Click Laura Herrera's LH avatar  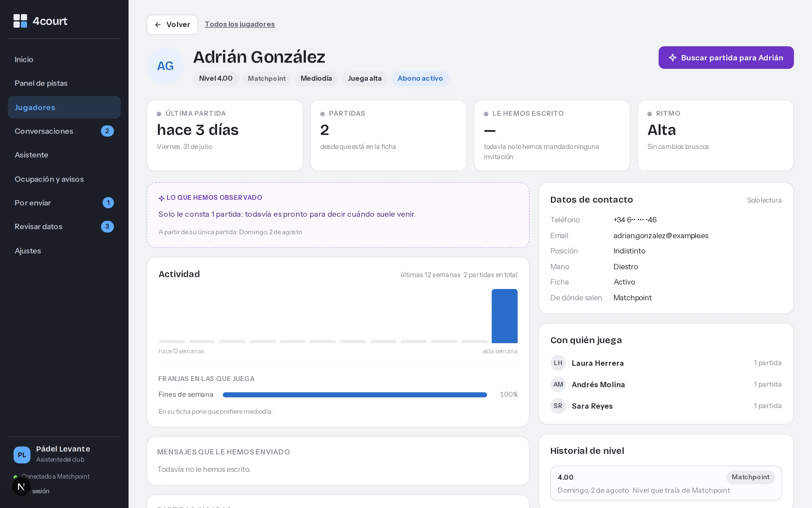click(558, 363)
